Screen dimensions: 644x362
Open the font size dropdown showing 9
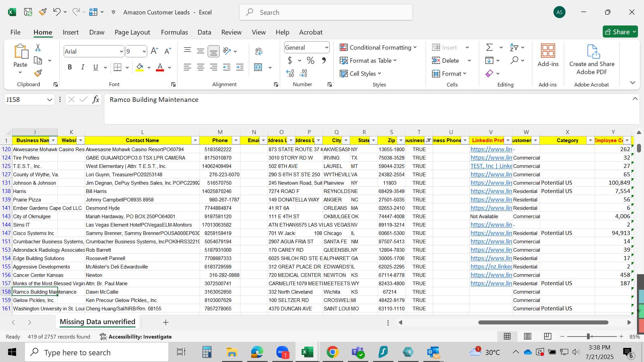click(x=144, y=51)
